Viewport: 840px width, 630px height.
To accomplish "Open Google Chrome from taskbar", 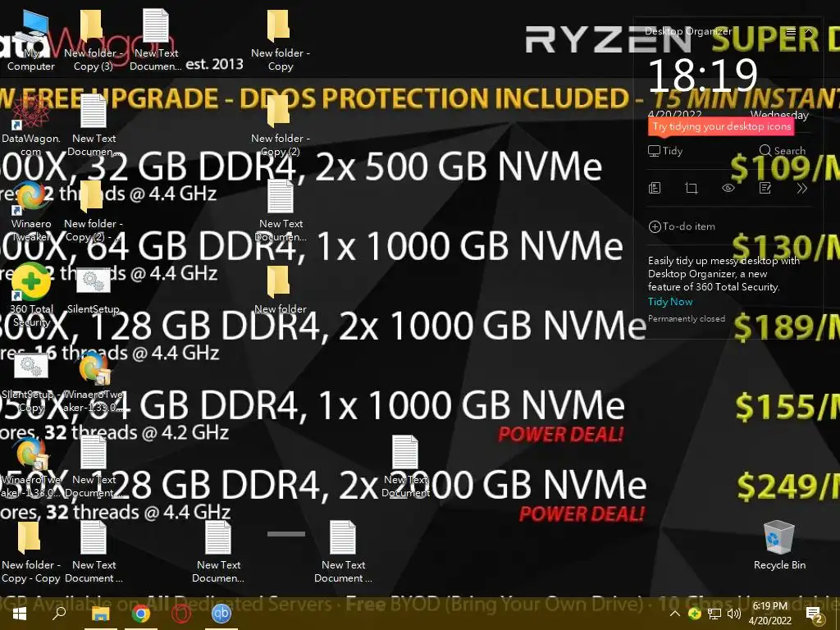I will click(x=141, y=614).
